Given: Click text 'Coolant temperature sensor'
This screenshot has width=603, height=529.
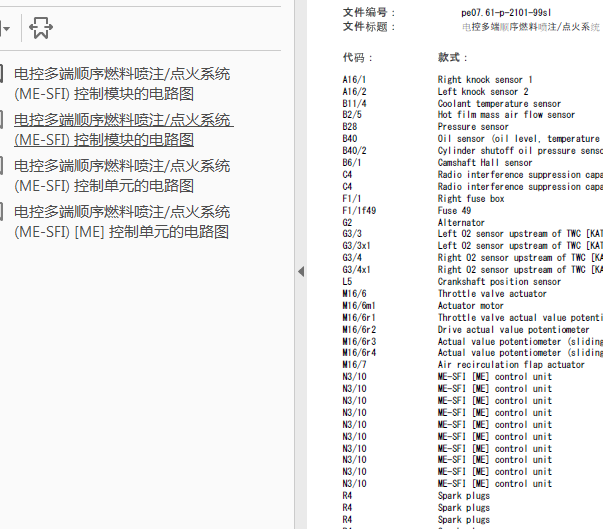Looking at the screenshot, I should (x=499, y=103).
